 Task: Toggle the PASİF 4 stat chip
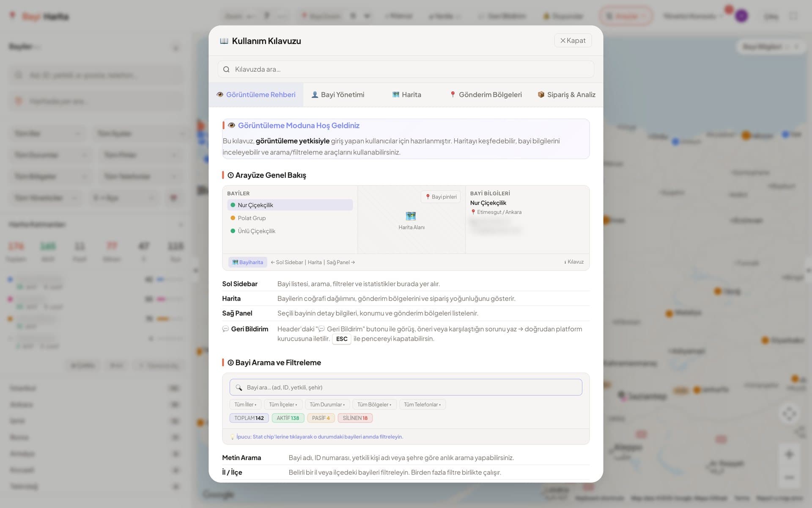[321, 418]
